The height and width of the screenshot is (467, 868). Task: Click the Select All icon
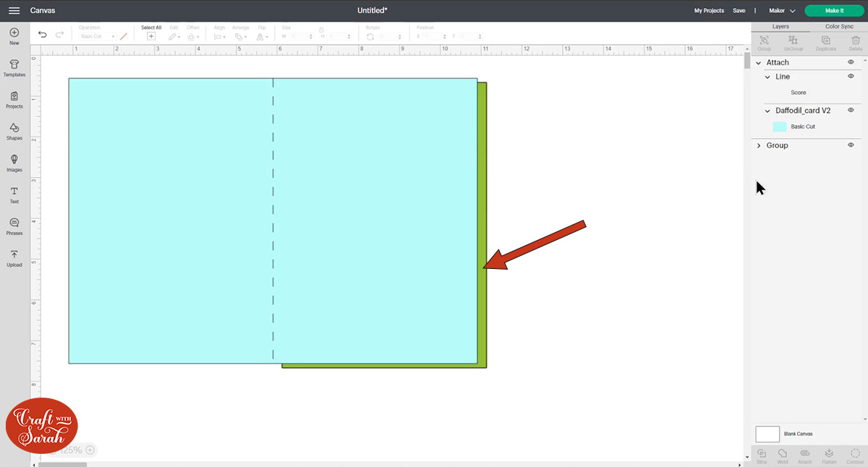[x=151, y=36]
